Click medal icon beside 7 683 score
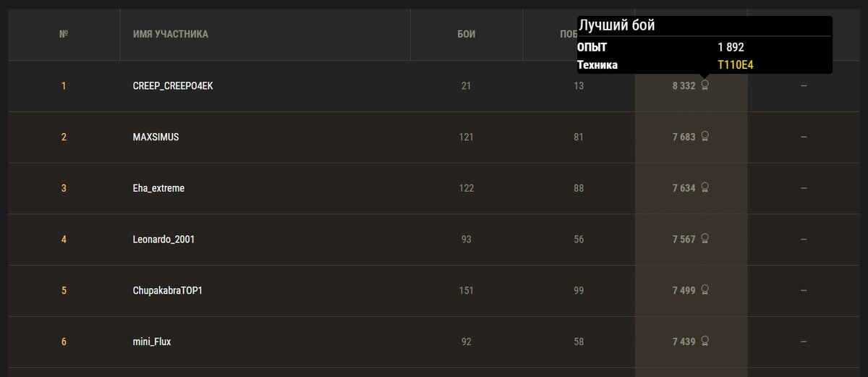Image resolution: width=868 pixels, height=377 pixels. pyautogui.click(x=705, y=136)
